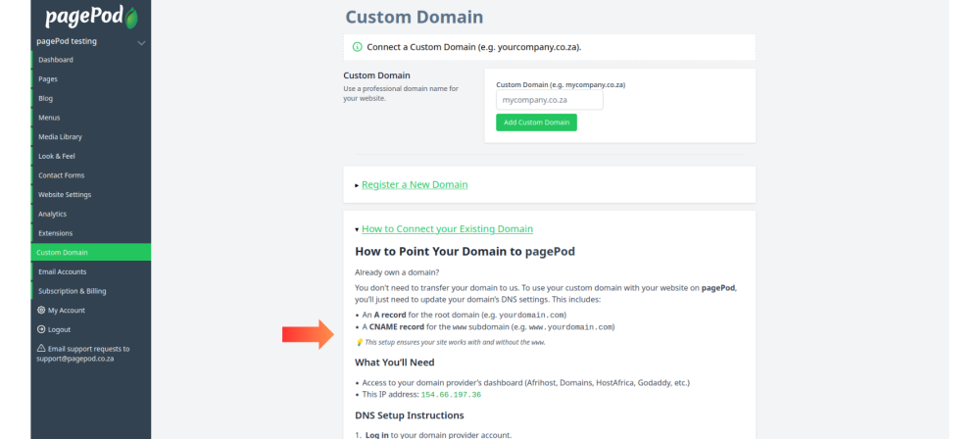This screenshot has height=439, width=980.
Task: Click the Custom Domain page heading
Action: coord(415,17)
